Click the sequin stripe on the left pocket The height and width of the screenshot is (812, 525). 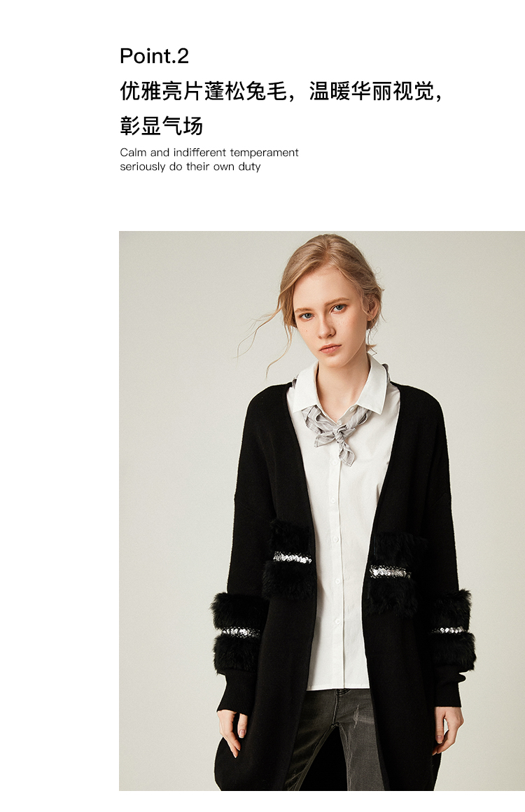pos(293,557)
